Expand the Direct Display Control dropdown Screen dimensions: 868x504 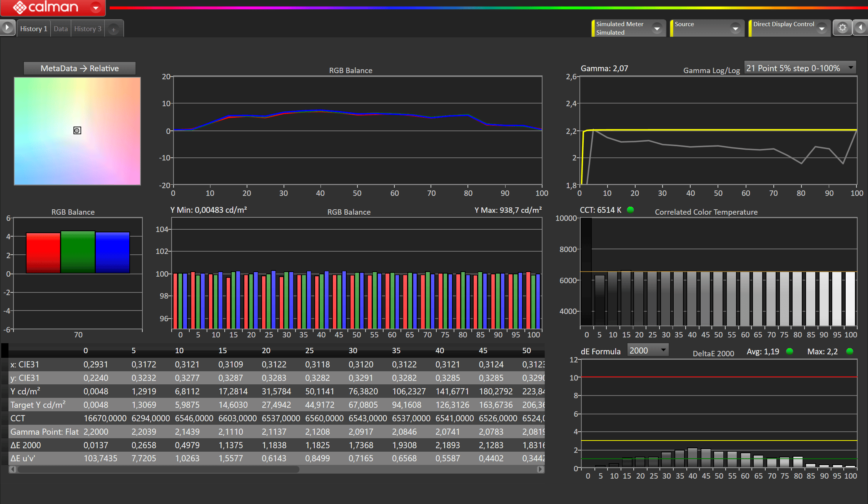[822, 28]
